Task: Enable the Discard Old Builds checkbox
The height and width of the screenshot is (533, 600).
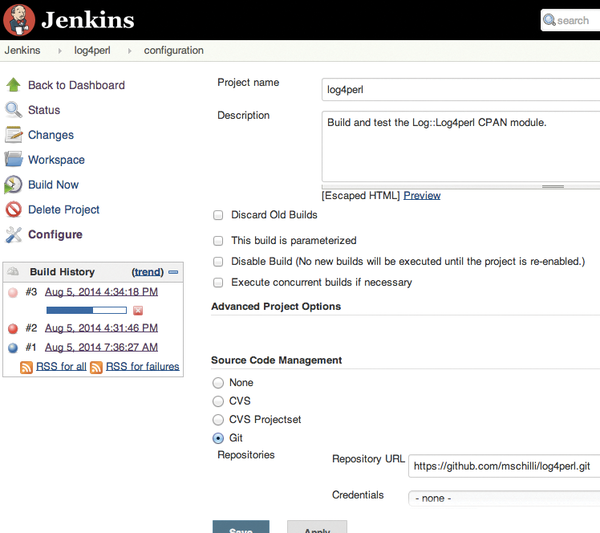Action: point(218,215)
